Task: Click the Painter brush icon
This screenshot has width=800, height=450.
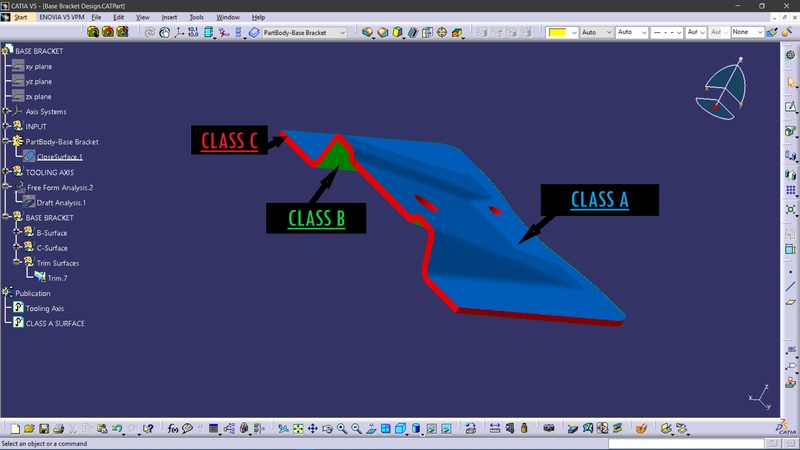Action: tap(771, 32)
